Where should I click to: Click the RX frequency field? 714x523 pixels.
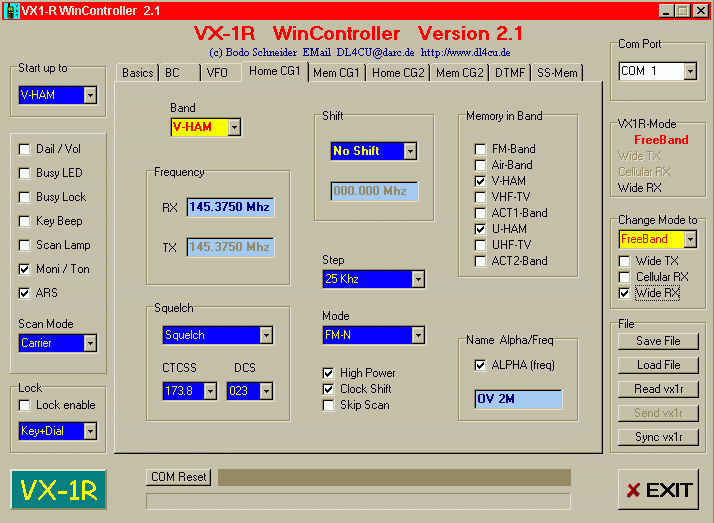(x=230, y=207)
